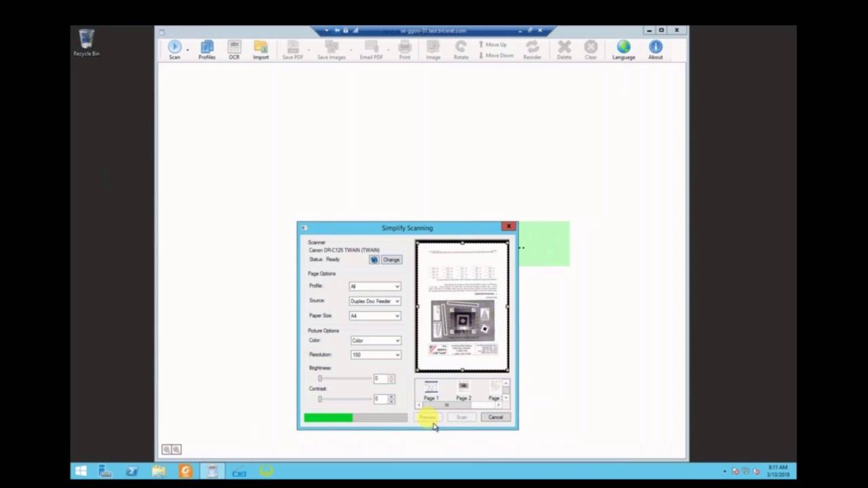The width and height of the screenshot is (868, 488).
Task: Open Server Manager from the taskbar
Action: click(x=105, y=471)
